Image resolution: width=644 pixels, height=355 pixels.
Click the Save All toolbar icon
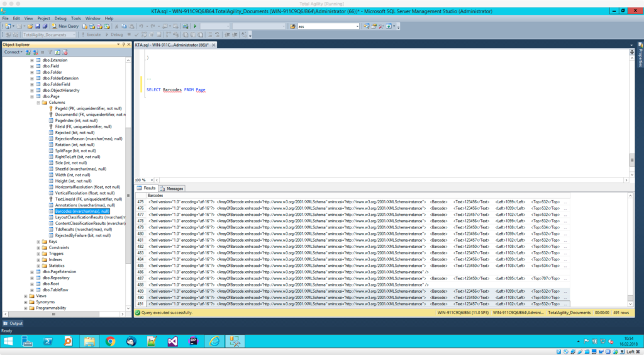pos(45,26)
